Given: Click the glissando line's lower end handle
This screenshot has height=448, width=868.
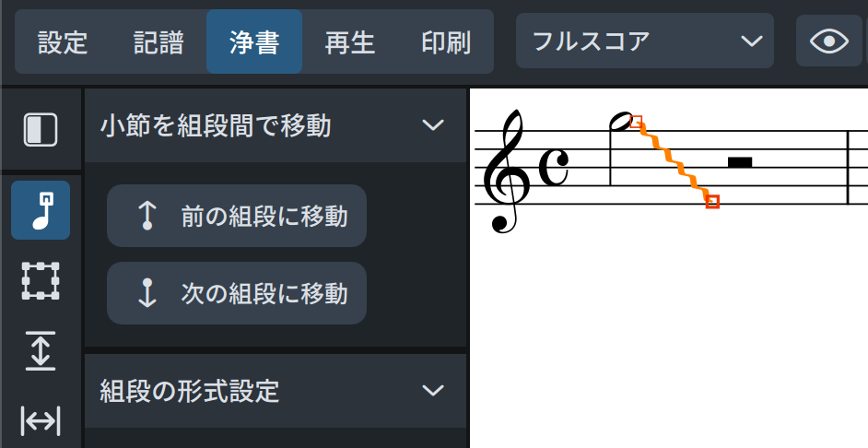Looking at the screenshot, I should 712,201.
